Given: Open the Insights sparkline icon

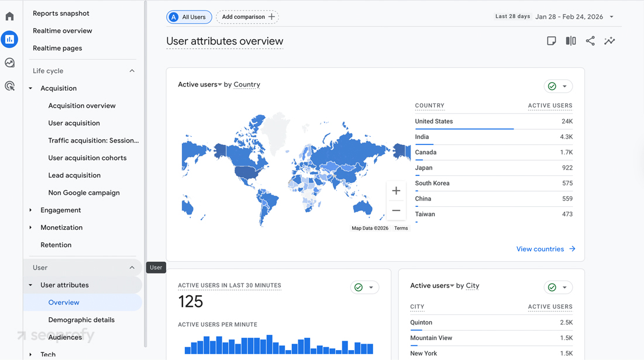Looking at the screenshot, I should coord(609,41).
